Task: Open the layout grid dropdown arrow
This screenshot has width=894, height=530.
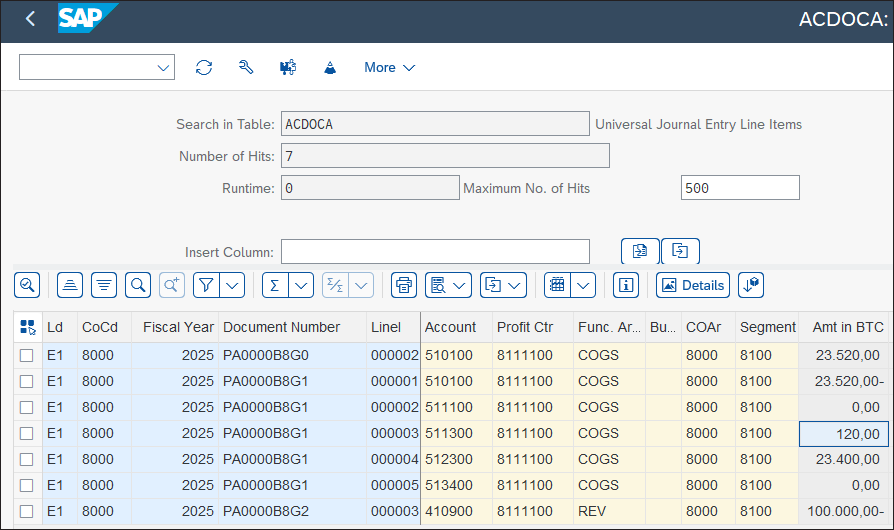Action: [x=583, y=285]
